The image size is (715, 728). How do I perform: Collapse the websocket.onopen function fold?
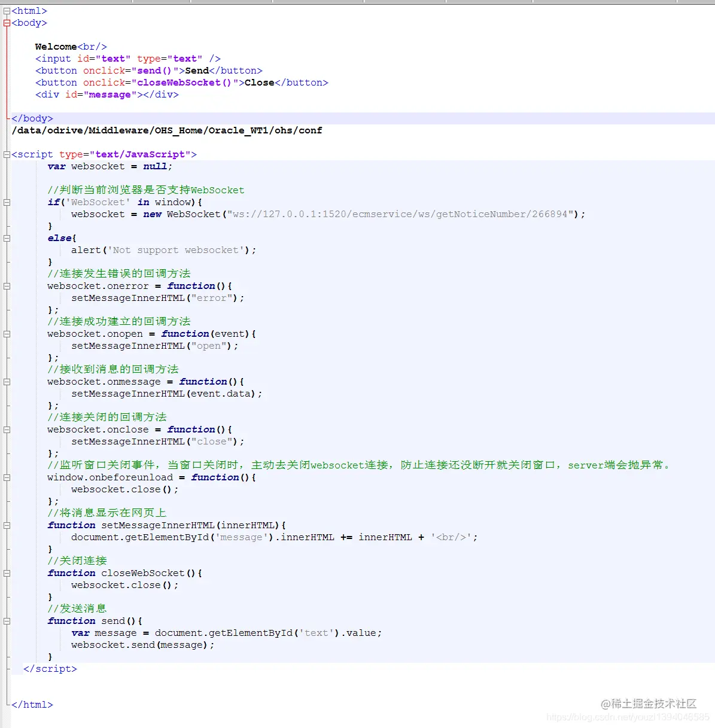(x=7, y=334)
